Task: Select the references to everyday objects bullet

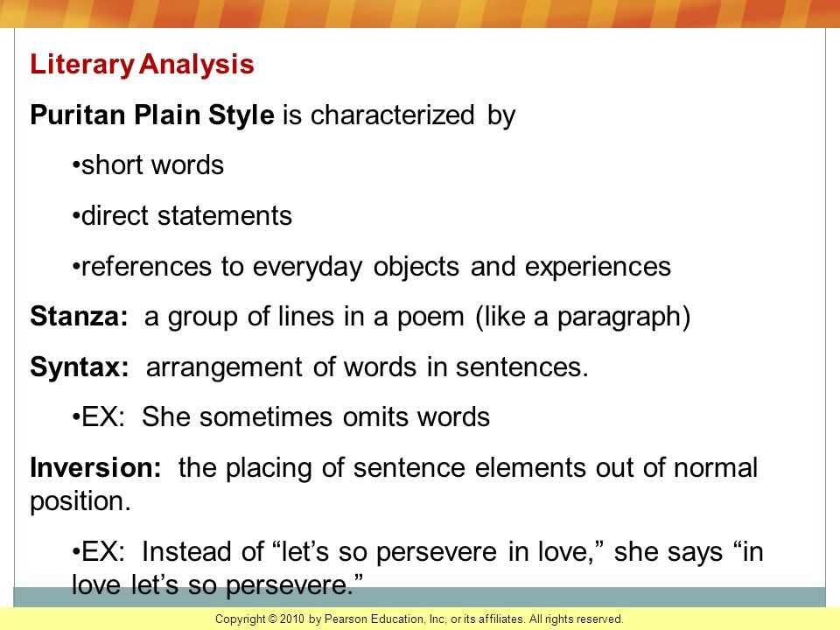Action: (371, 267)
